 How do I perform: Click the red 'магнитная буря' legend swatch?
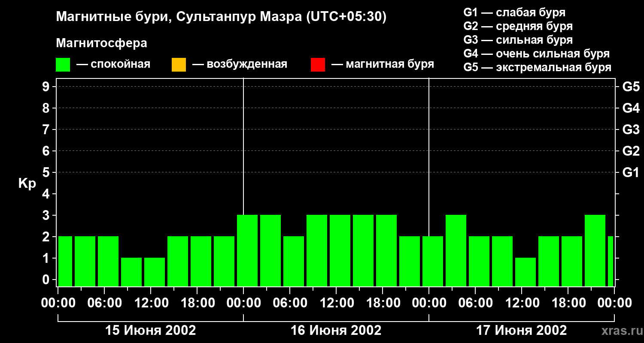point(318,65)
